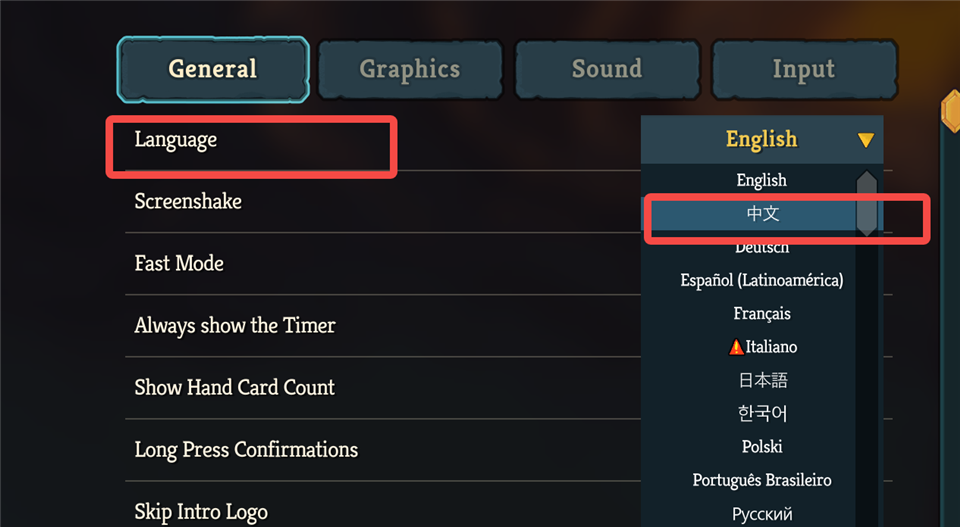Choose 中文 from the language list

click(762, 214)
